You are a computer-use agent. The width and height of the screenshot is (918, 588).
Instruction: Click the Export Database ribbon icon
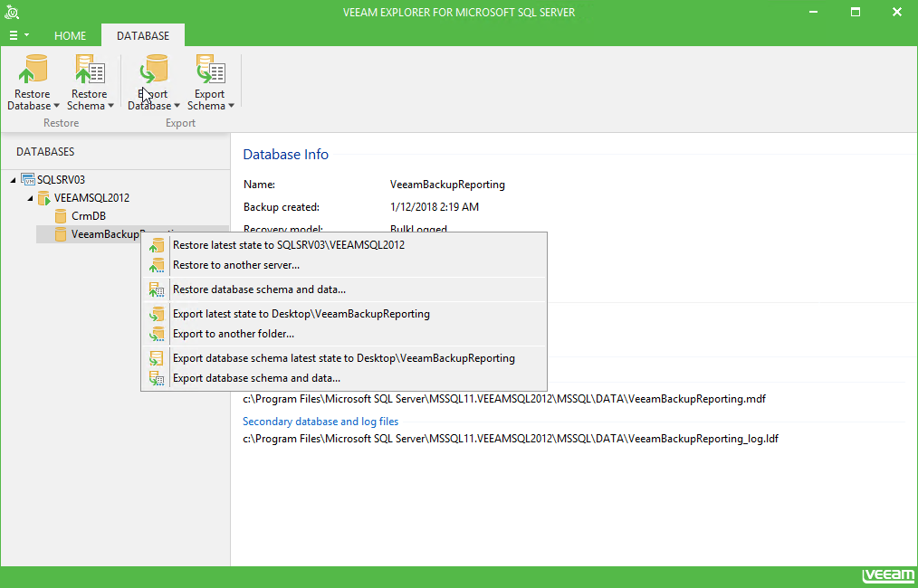[153, 71]
